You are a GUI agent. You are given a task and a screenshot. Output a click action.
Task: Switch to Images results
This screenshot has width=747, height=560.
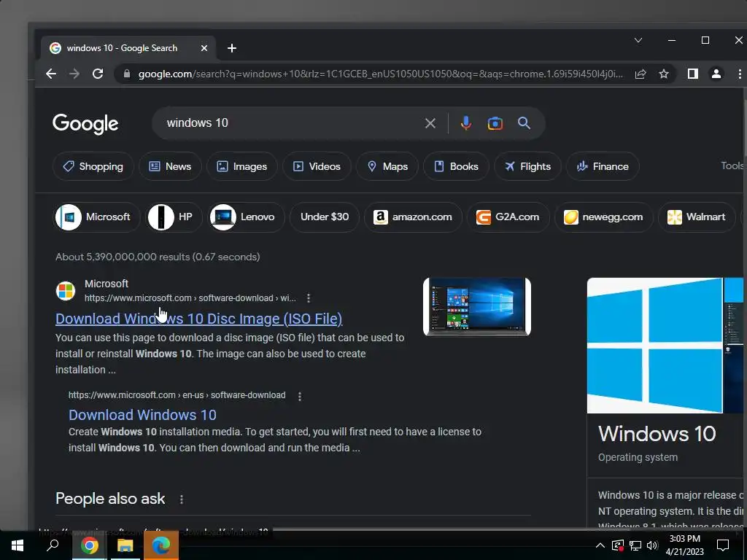(x=242, y=166)
